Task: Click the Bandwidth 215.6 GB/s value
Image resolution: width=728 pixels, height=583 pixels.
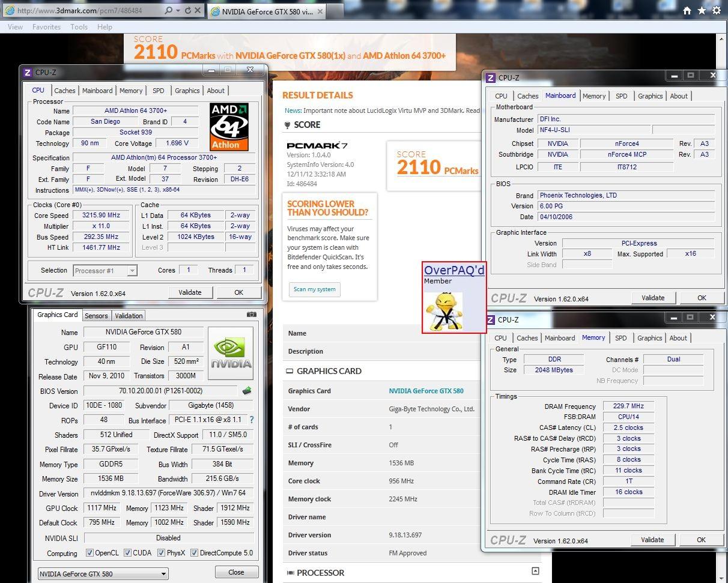Action: pyautogui.click(x=222, y=479)
